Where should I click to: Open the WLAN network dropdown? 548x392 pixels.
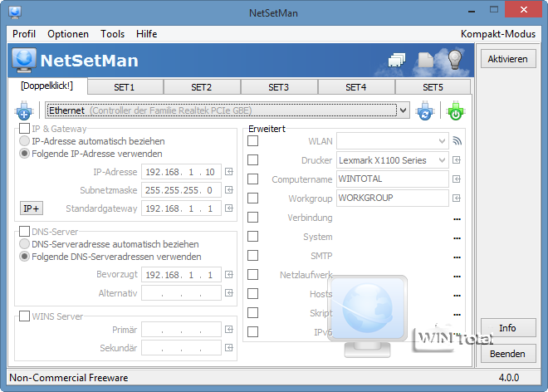coord(442,141)
